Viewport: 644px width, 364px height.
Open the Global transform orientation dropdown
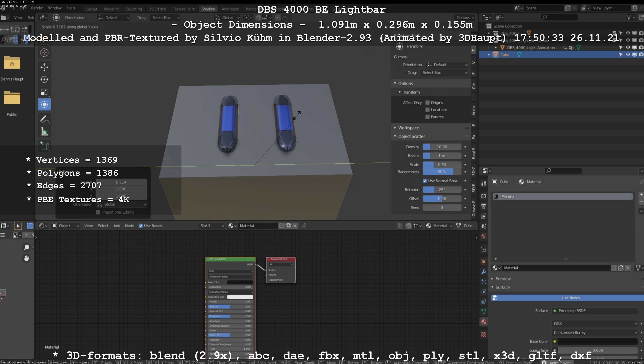point(227,17)
